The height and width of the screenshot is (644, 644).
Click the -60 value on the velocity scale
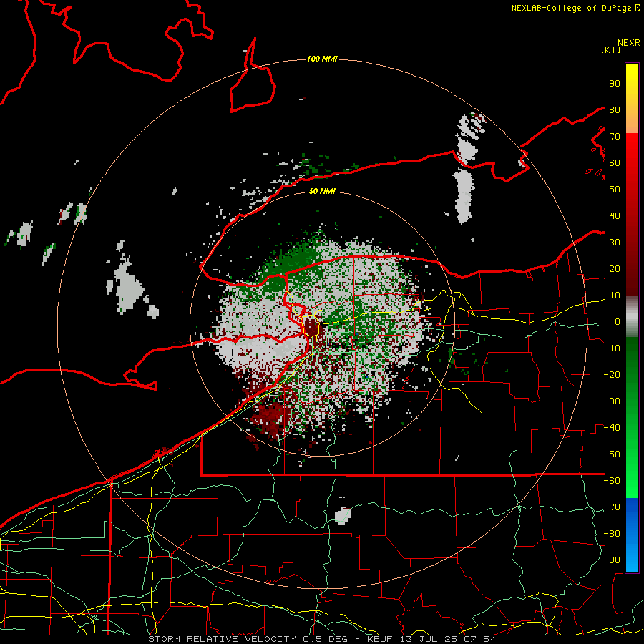pos(612,481)
